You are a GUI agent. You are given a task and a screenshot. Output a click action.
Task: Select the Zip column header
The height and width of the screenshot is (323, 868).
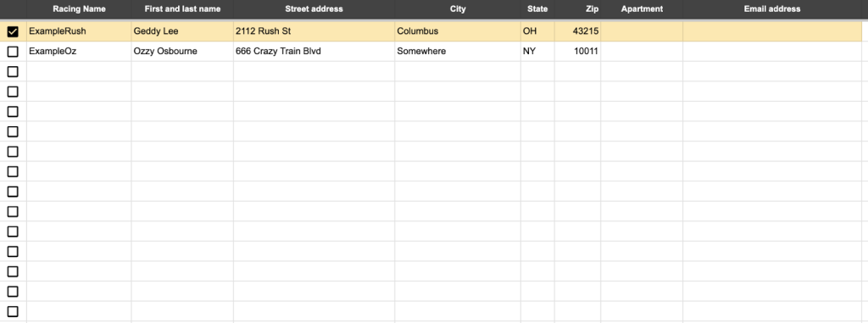tap(577, 8)
